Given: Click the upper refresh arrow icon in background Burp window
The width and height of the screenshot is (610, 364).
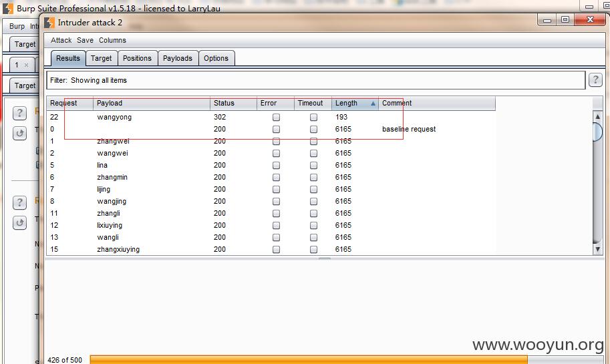Looking at the screenshot, I should point(19,134).
